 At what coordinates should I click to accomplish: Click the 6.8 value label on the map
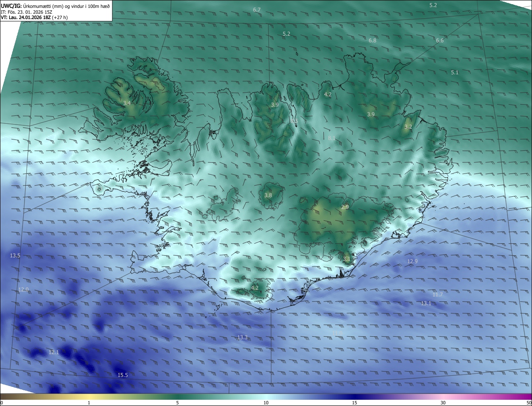pyautogui.click(x=372, y=41)
